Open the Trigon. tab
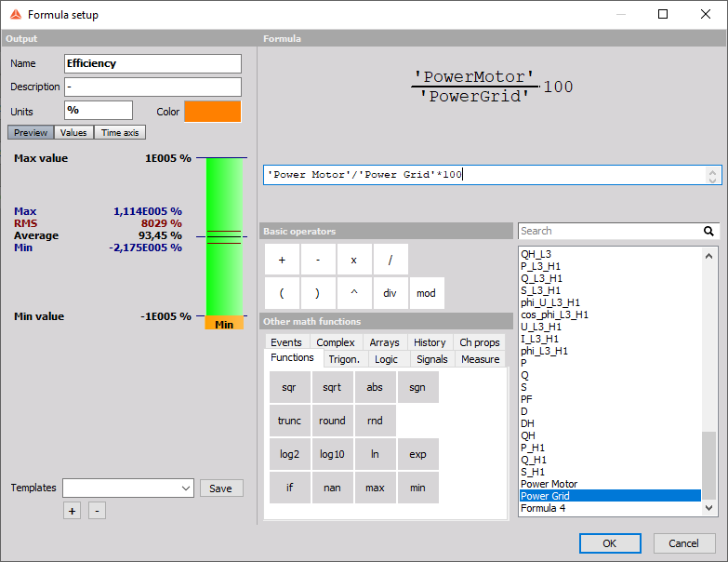The image size is (728, 562). point(344,359)
